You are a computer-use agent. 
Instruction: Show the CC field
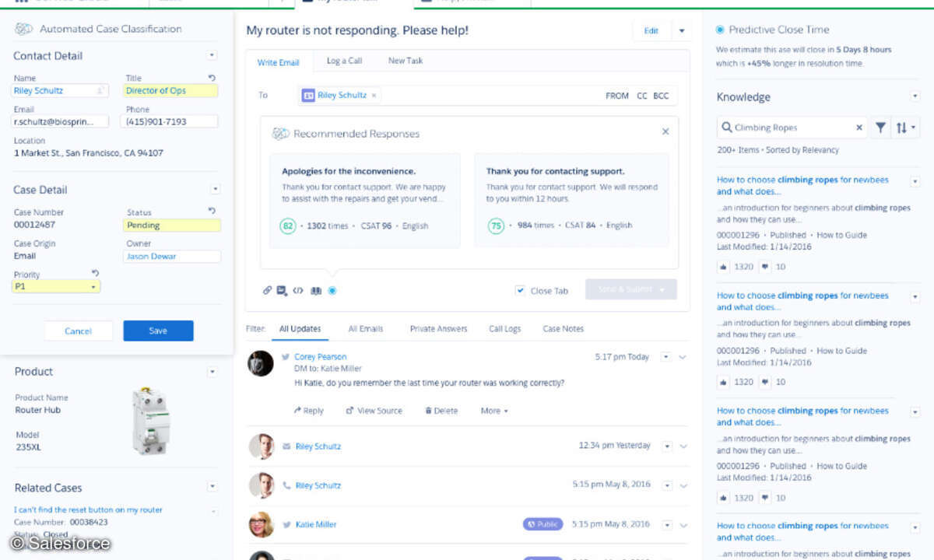[x=642, y=96]
